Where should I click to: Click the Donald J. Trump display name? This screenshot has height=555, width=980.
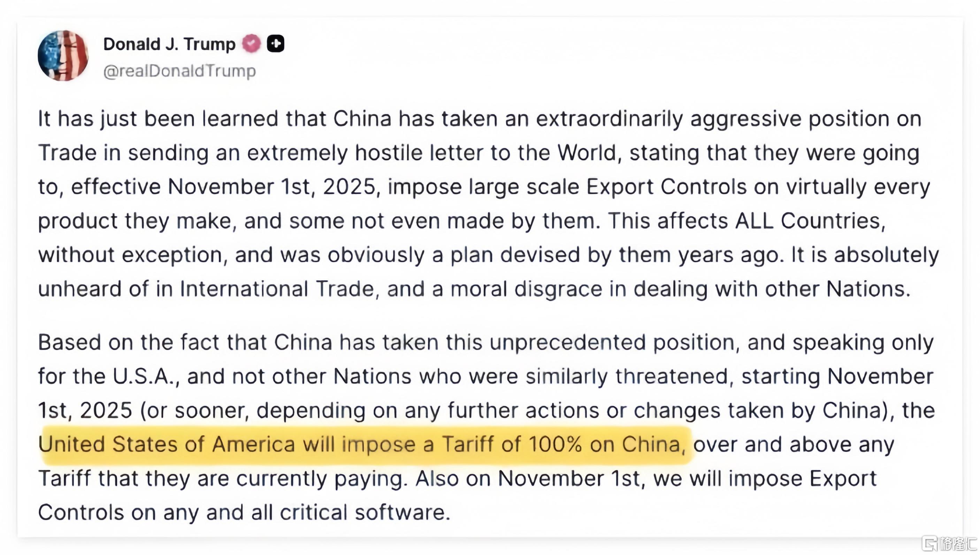tap(169, 44)
